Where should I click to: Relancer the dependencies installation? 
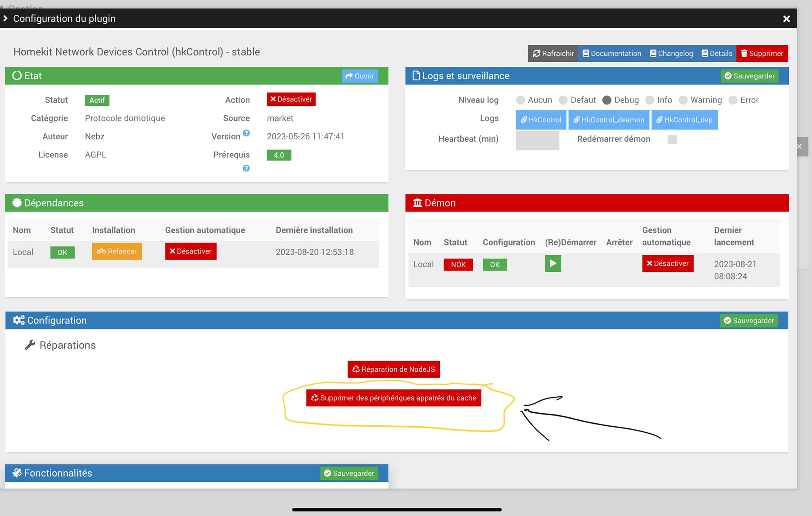click(117, 251)
